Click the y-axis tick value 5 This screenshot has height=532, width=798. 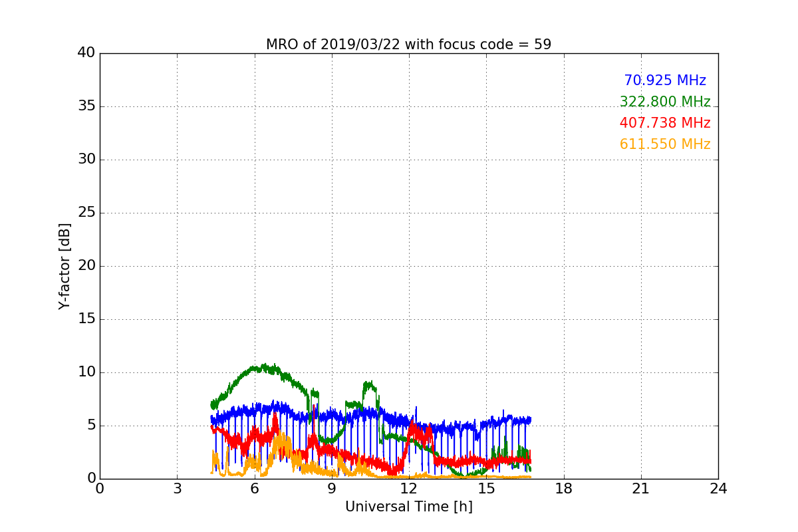click(x=90, y=426)
